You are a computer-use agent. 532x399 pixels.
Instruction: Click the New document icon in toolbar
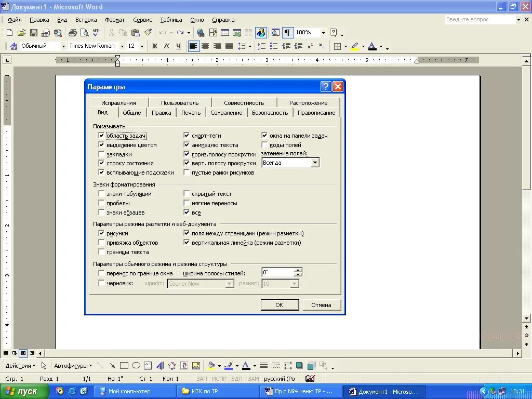(x=9, y=33)
